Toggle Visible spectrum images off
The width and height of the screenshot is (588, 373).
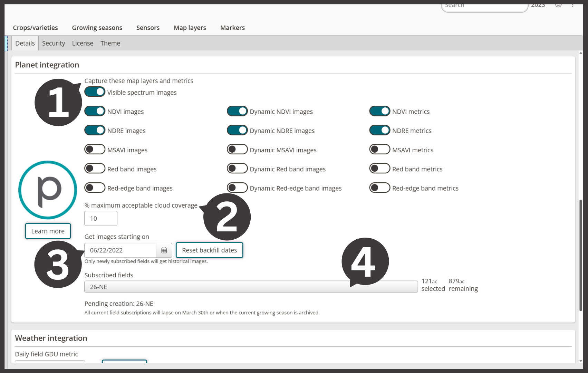click(95, 92)
